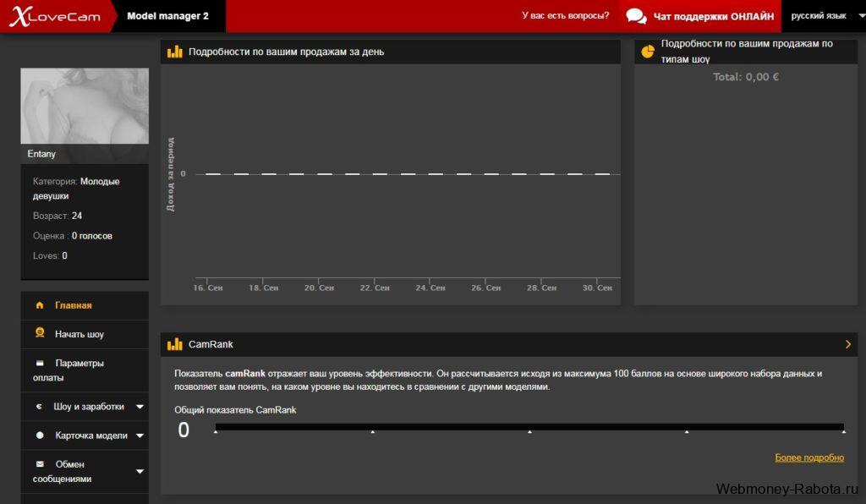The image size is (866, 504).
Task: Open Параметры оплаты in the sidebar
Action: point(85,370)
